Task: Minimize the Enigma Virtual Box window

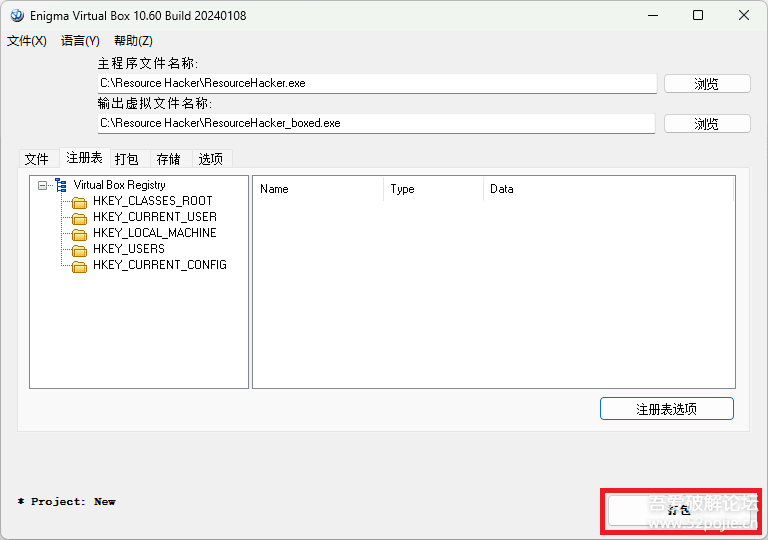Action: pyautogui.click(x=653, y=15)
